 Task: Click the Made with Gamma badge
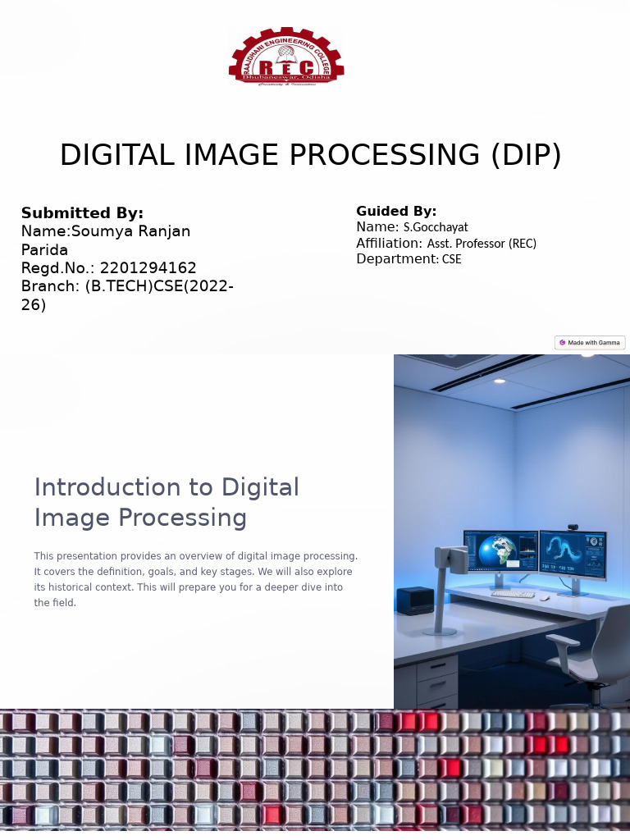[590, 342]
